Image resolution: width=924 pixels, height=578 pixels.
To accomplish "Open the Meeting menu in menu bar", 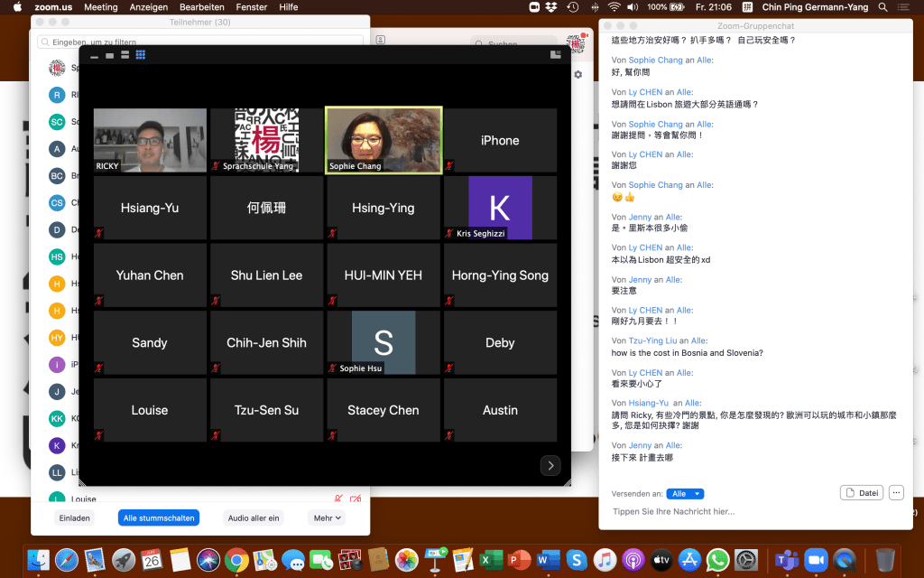I will tap(100, 7).
